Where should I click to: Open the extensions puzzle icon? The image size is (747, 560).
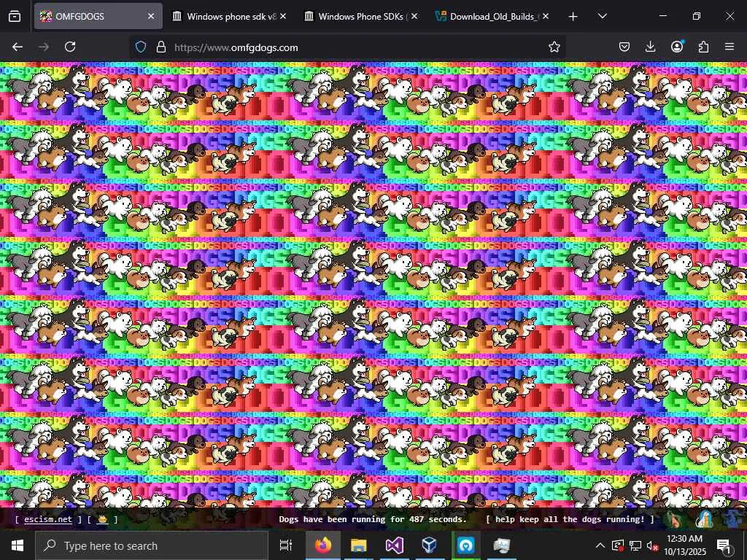pyautogui.click(x=703, y=47)
